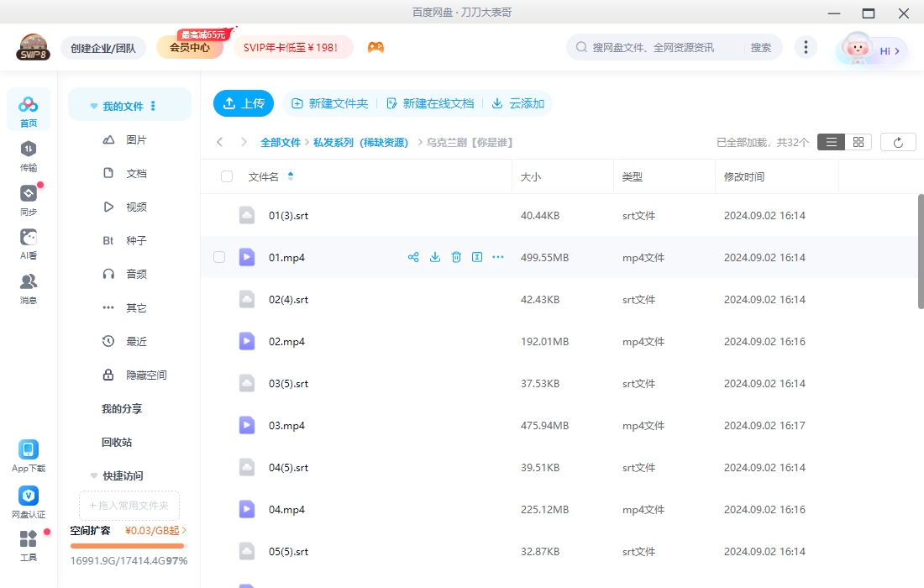Collapse the 我的文件 section

(93, 105)
